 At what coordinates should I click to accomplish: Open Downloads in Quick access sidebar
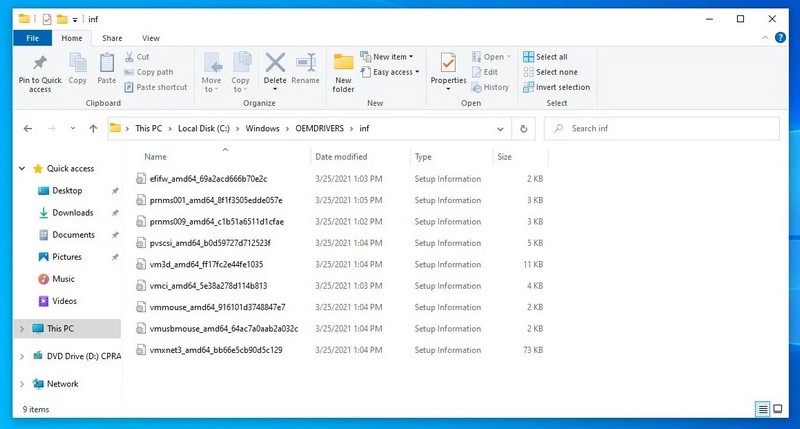[x=72, y=212]
